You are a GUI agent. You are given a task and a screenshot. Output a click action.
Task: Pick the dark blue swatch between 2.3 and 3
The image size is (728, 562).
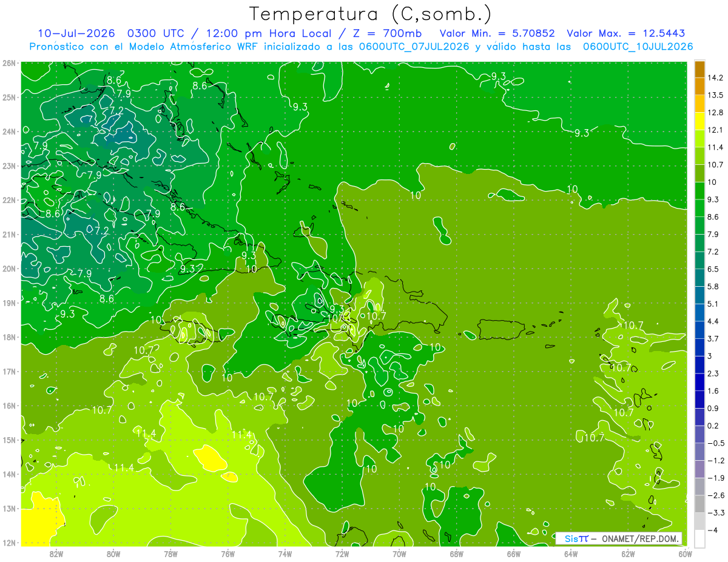tap(700, 364)
